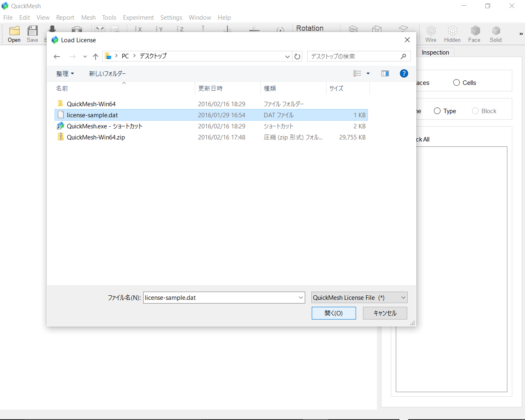
Task: Click the forward navigation arrow
Action: point(73,57)
